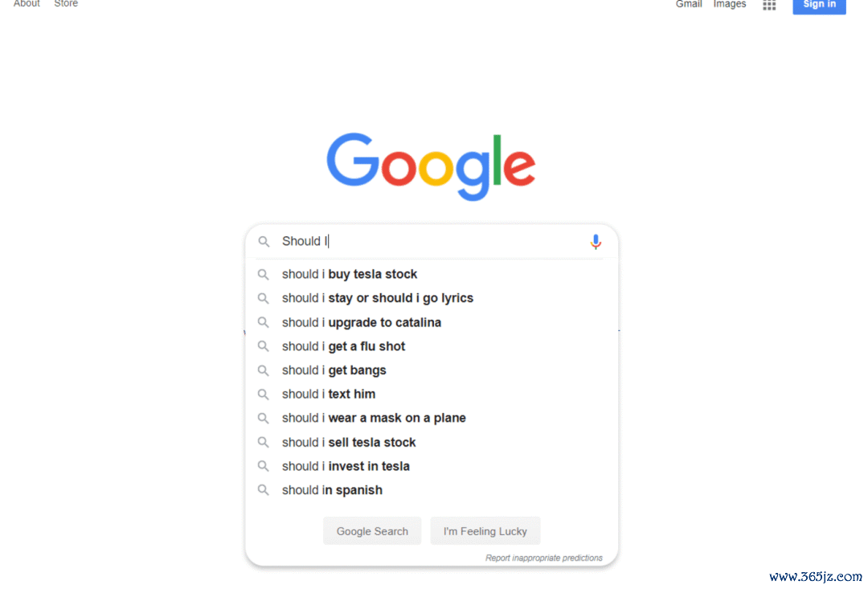Viewport: 868px width, 589px height.
Task: Click the blue Sign in button
Action: 819,5
